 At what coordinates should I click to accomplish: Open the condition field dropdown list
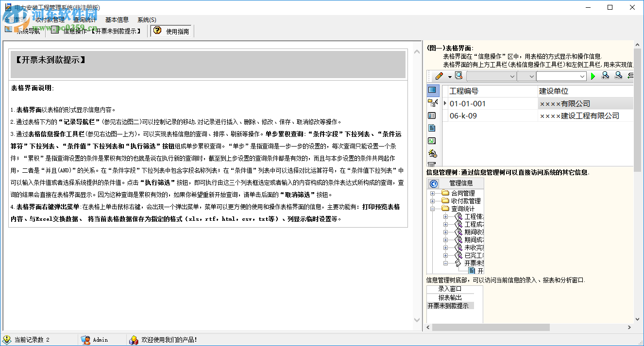tap(512, 76)
